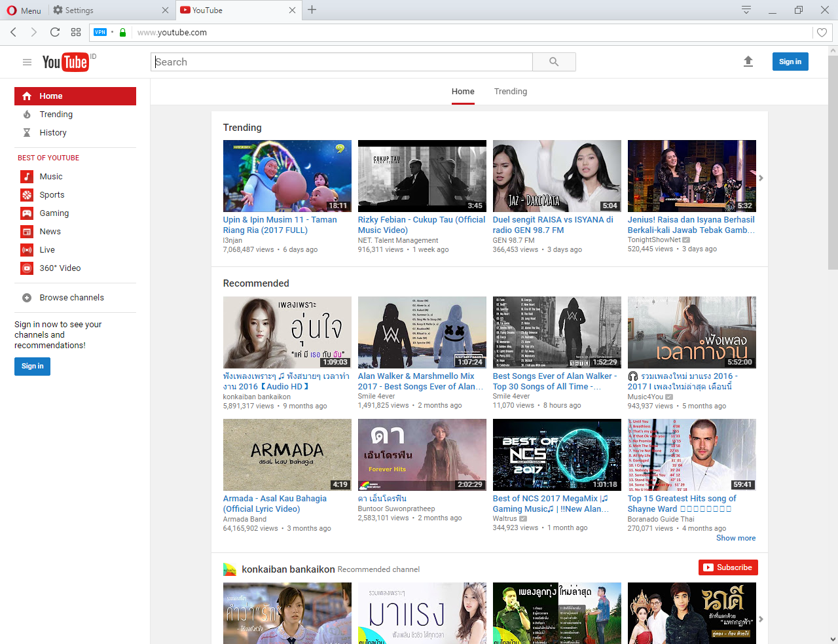Go back with the browser back arrow
This screenshot has width=838, height=644.
tap(13, 32)
